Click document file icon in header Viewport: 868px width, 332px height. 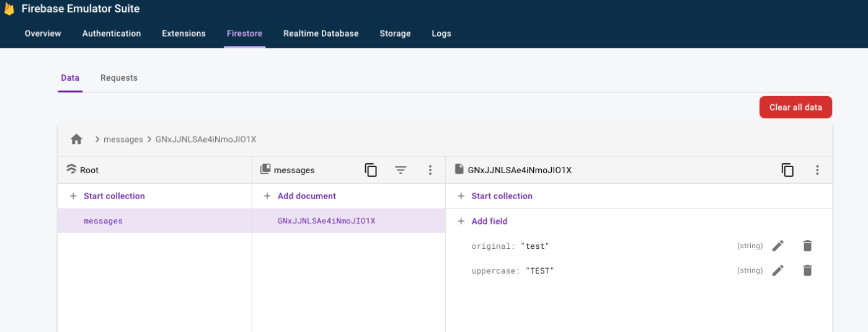(x=459, y=169)
